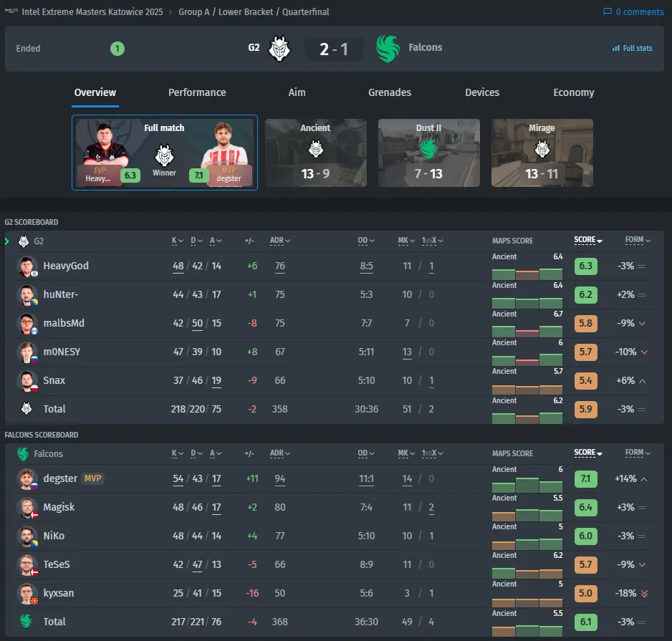Open HeavyGod's player profile name
The image size is (672, 641).
tap(66, 266)
